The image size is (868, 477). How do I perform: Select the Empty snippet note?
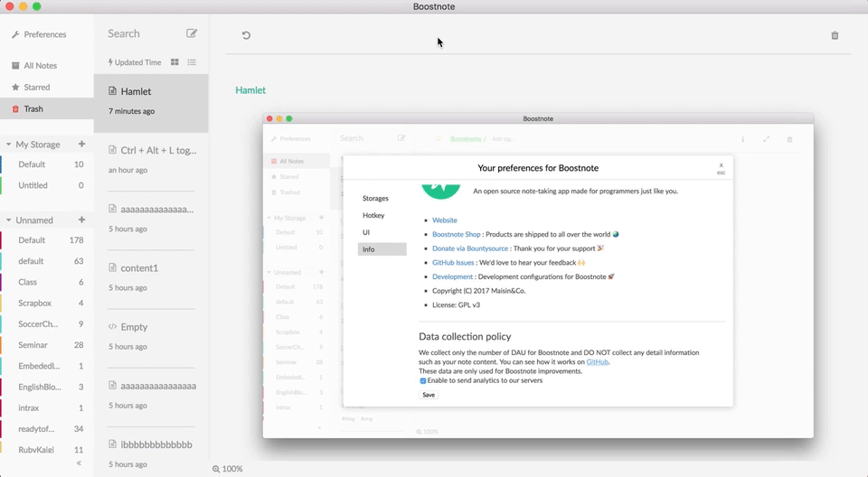[151, 338]
